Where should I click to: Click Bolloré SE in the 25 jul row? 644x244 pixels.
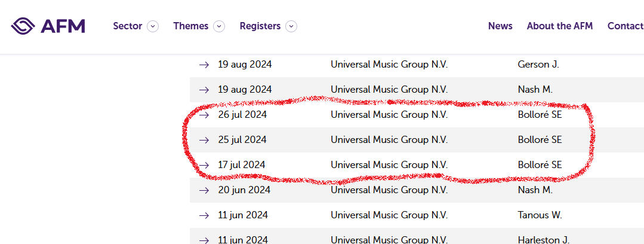coord(540,140)
